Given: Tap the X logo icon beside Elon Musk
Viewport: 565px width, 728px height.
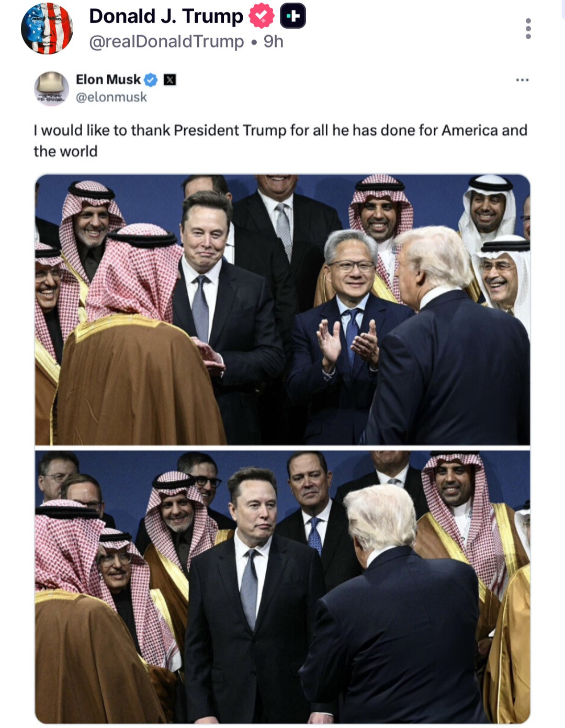Looking at the screenshot, I should coord(170,79).
